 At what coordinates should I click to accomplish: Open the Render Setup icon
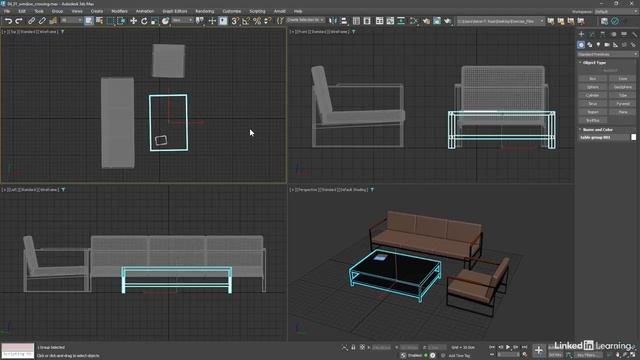pyautogui.click(x=426, y=20)
